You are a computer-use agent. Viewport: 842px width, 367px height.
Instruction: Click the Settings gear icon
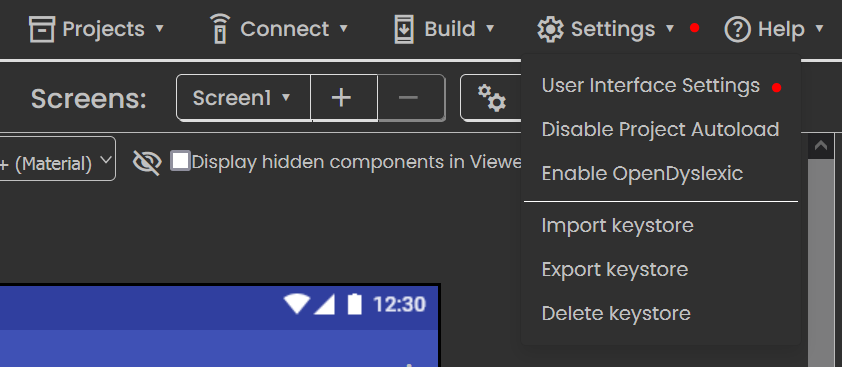(550, 29)
